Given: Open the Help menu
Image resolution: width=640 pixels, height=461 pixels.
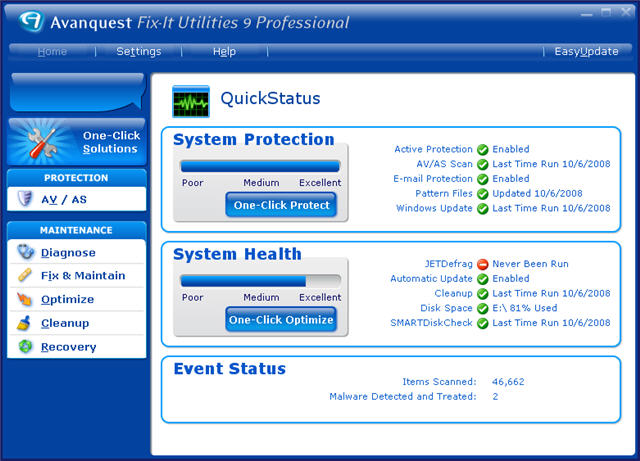Looking at the screenshot, I should (x=224, y=52).
